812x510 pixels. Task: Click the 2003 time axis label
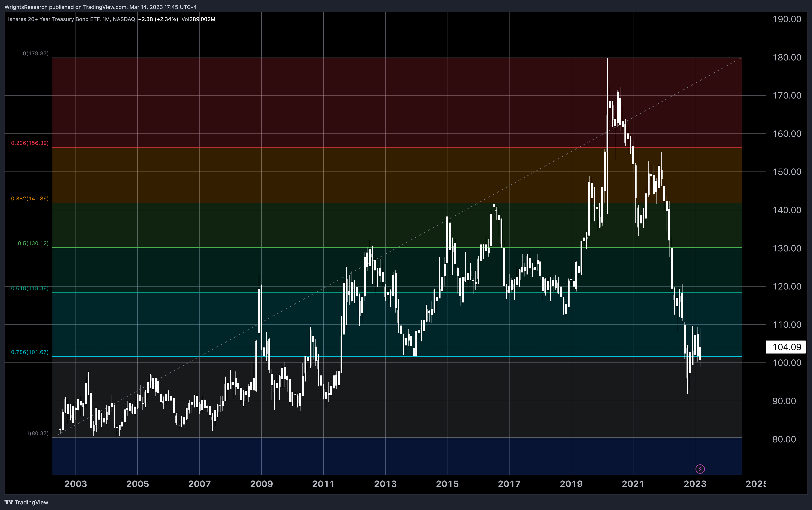click(76, 484)
